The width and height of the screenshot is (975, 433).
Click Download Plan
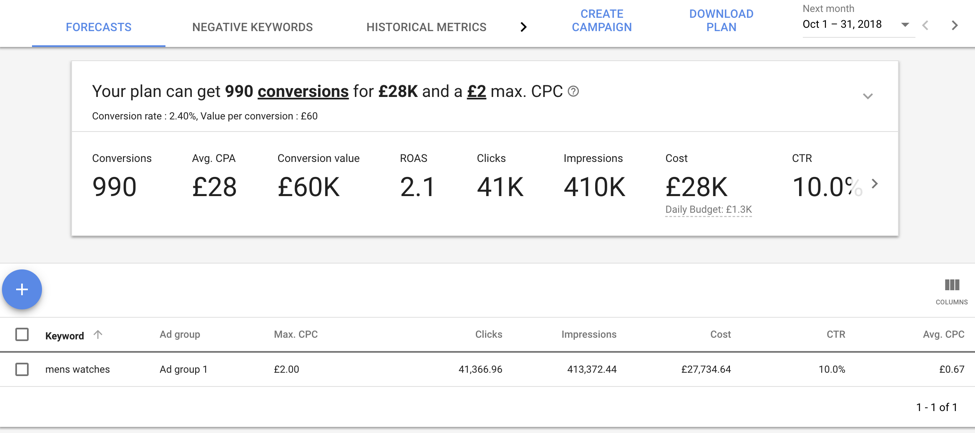click(x=721, y=21)
